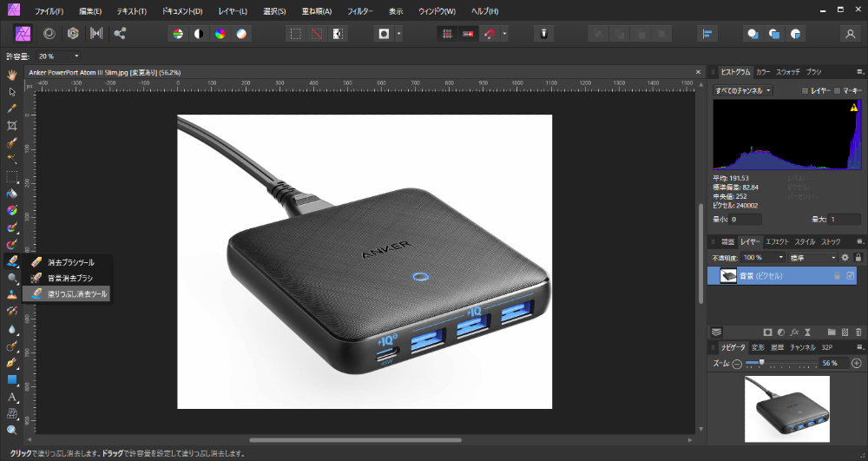Select the Pen tool
The image size is (868, 461).
[x=11, y=363]
